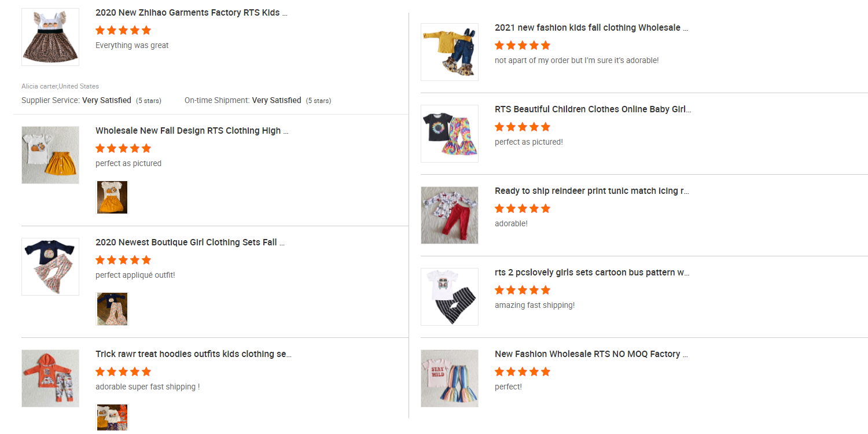View review photo under 'adorable super fast shipping'
The height and width of the screenshot is (434, 868).
tap(112, 418)
